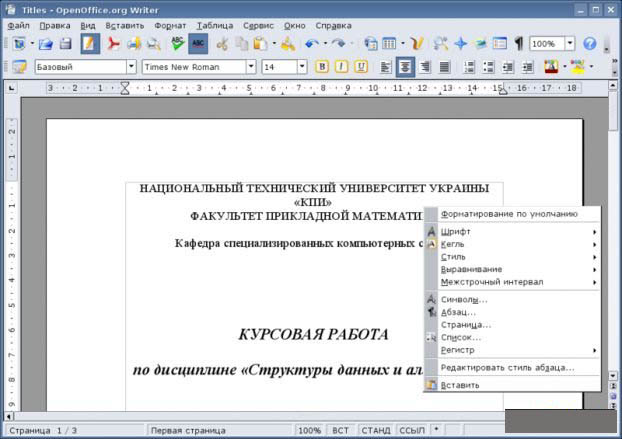The image size is (622, 439).
Task: Apply Font Color swatch icon
Action: (x=551, y=67)
